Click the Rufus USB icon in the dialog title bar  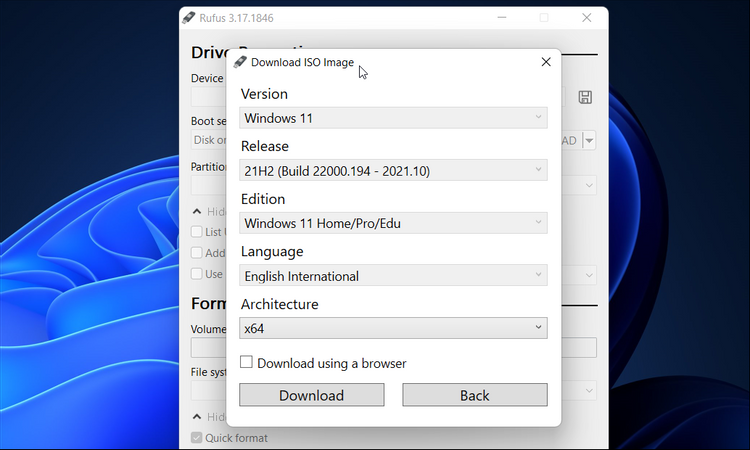click(x=240, y=62)
